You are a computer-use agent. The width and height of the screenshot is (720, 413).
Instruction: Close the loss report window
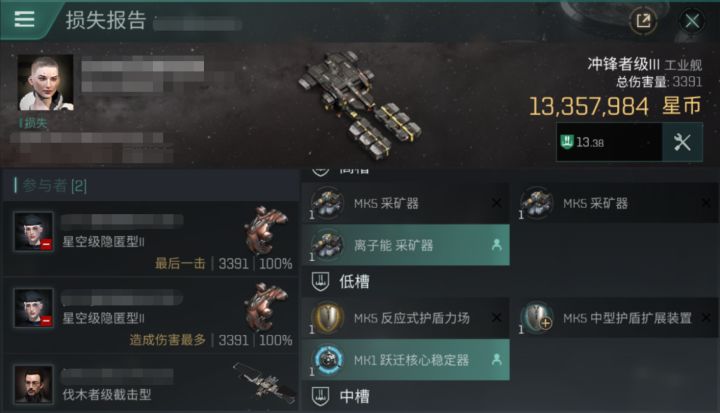(692, 21)
